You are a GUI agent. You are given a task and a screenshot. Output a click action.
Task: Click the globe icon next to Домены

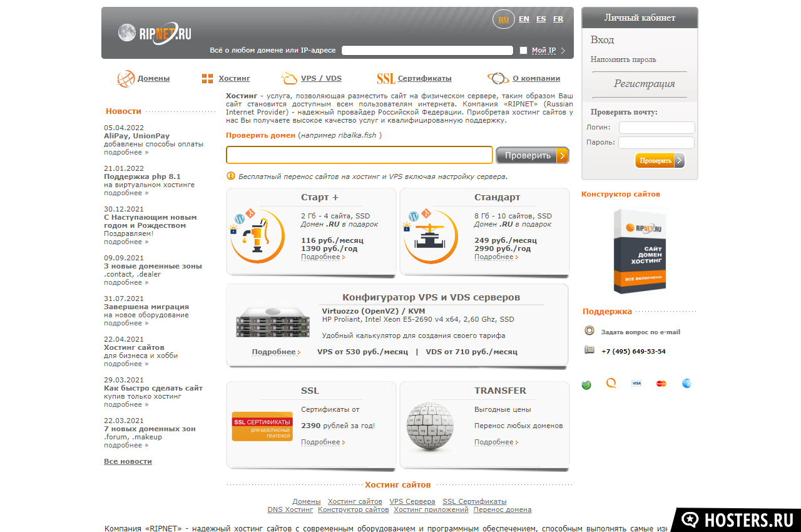[126, 79]
